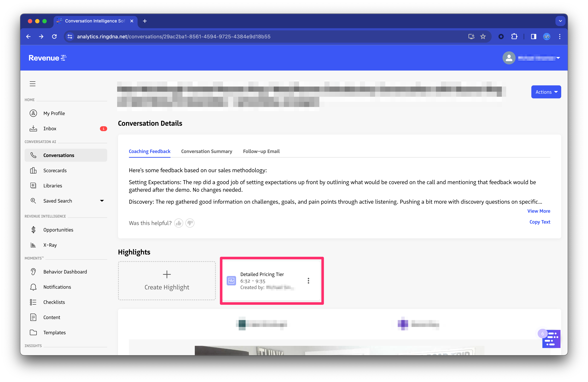The height and width of the screenshot is (382, 588).
Task: Copy the feedback text
Action: 540,222
